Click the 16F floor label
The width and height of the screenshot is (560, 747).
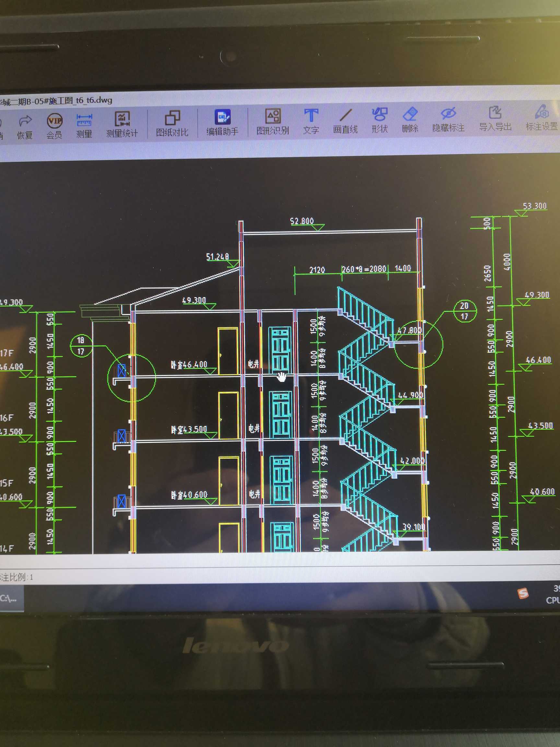point(7,418)
